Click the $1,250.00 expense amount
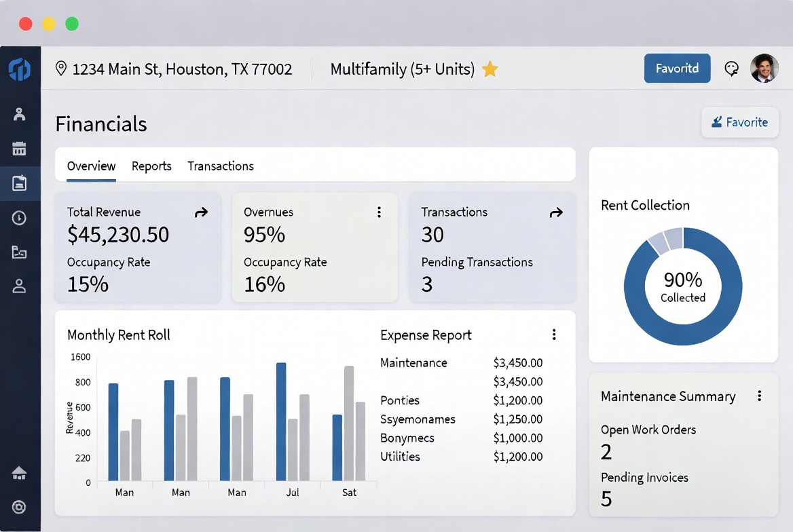 (x=518, y=419)
